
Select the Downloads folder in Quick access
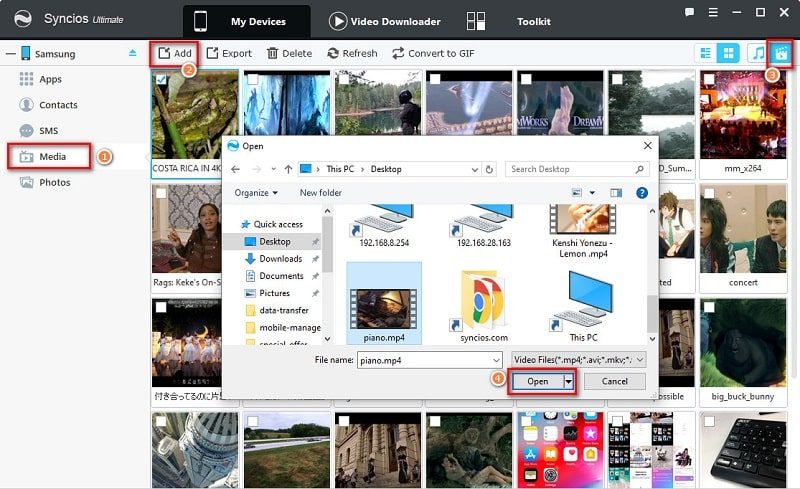[x=280, y=259]
